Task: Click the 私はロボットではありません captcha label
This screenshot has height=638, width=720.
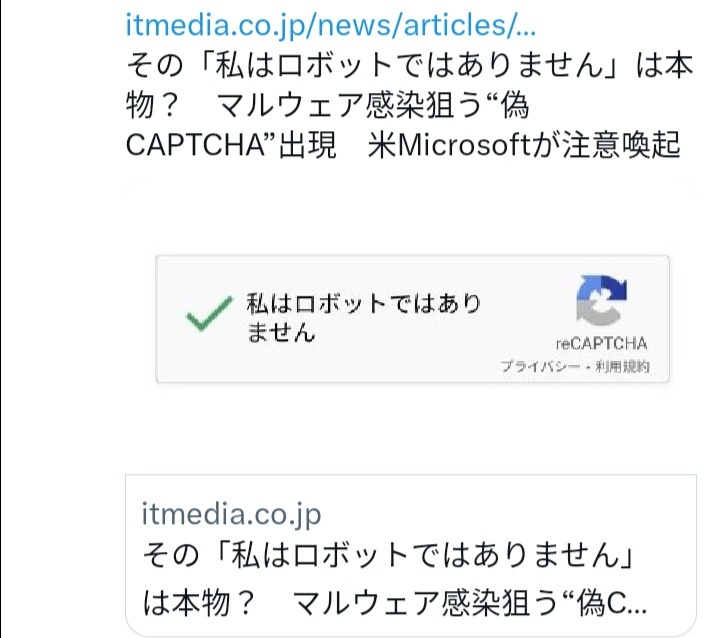Action: coord(363,305)
